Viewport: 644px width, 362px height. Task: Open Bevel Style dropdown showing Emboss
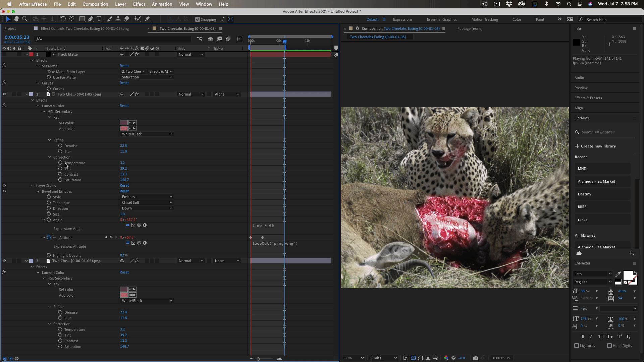[x=147, y=197]
